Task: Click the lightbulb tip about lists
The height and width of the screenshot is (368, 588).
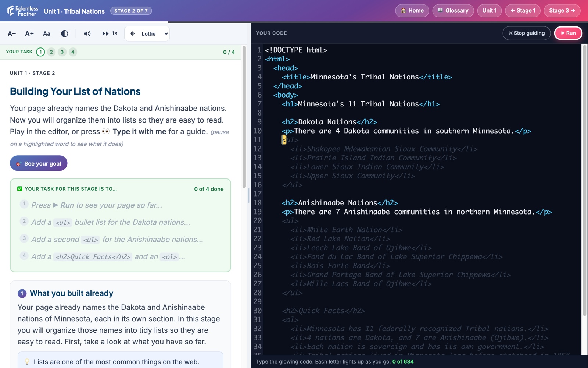Action: 120,361
